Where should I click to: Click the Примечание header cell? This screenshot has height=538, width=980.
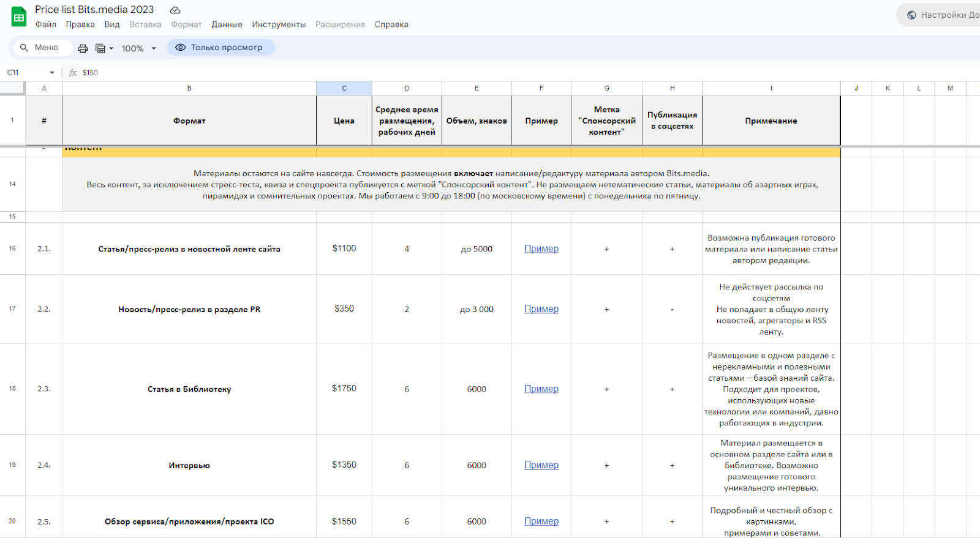(x=771, y=121)
